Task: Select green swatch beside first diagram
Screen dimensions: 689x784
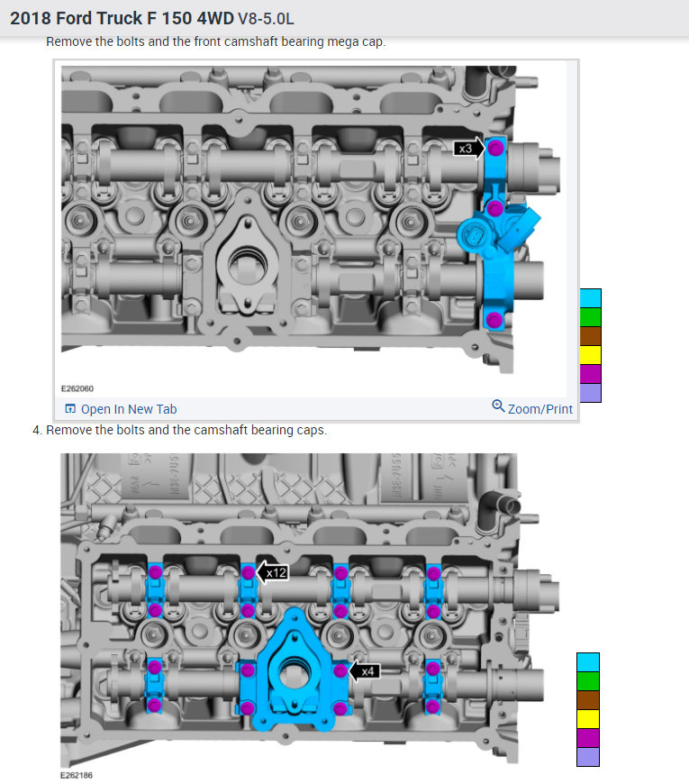Action: 591,317
